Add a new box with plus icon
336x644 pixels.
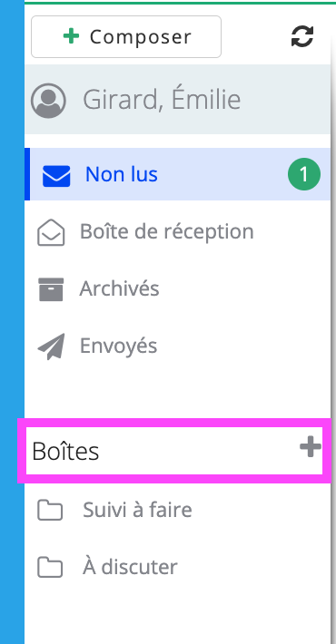click(x=311, y=447)
